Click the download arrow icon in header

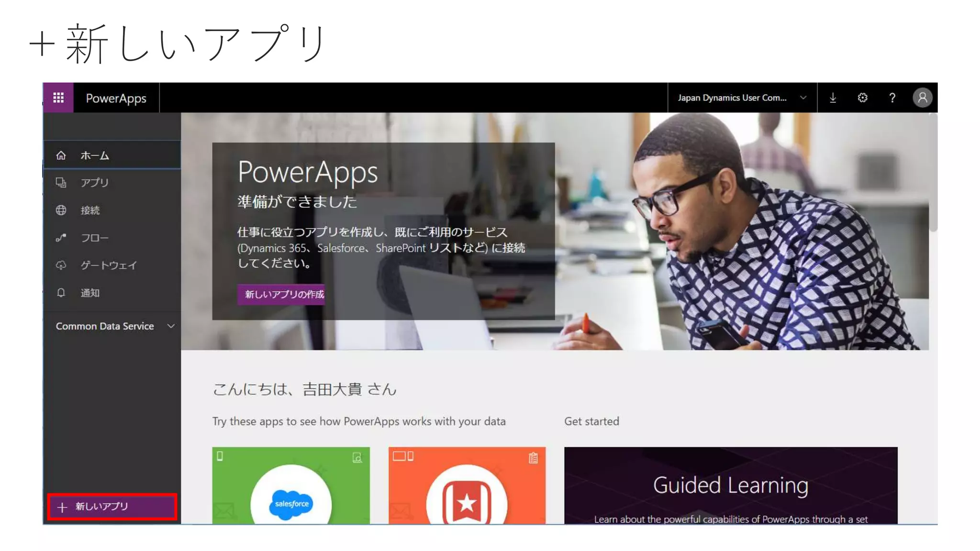pyautogui.click(x=833, y=98)
